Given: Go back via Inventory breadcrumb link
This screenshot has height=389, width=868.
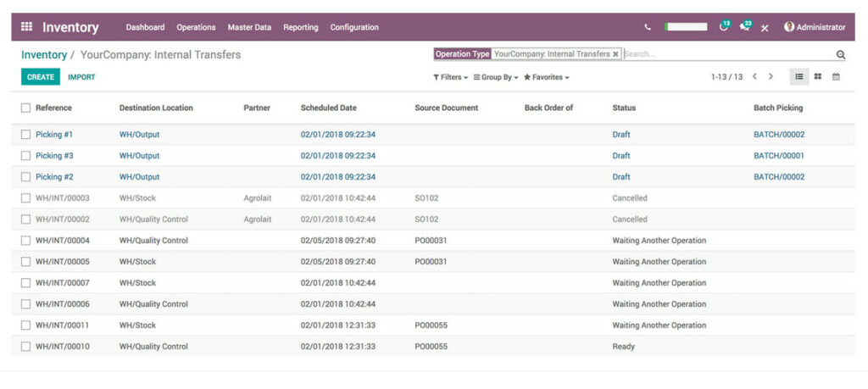Looking at the screenshot, I should tap(44, 55).
